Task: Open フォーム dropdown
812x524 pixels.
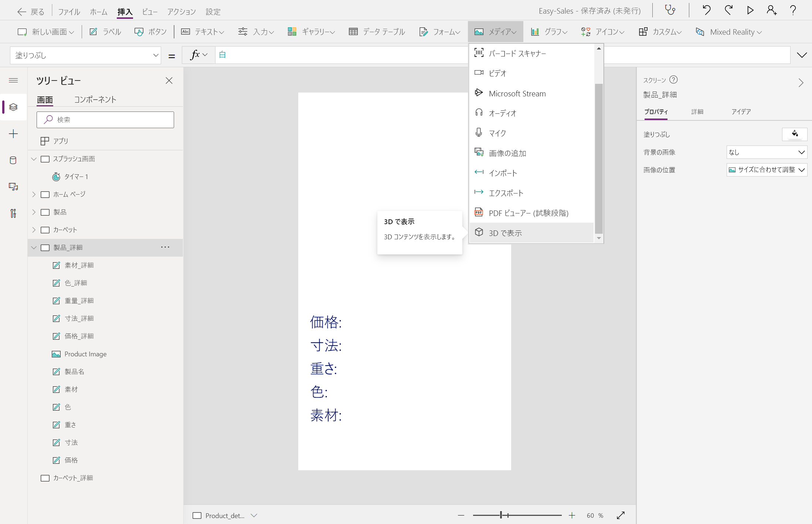Action: coord(439,32)
